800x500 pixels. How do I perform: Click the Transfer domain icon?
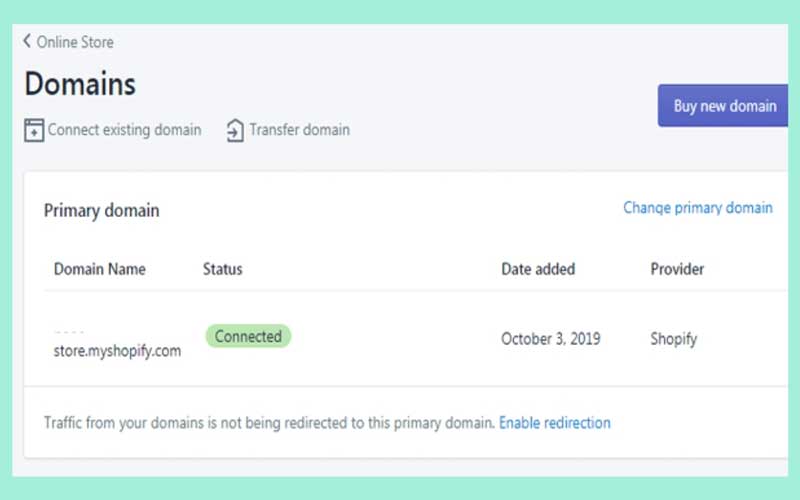235,130
